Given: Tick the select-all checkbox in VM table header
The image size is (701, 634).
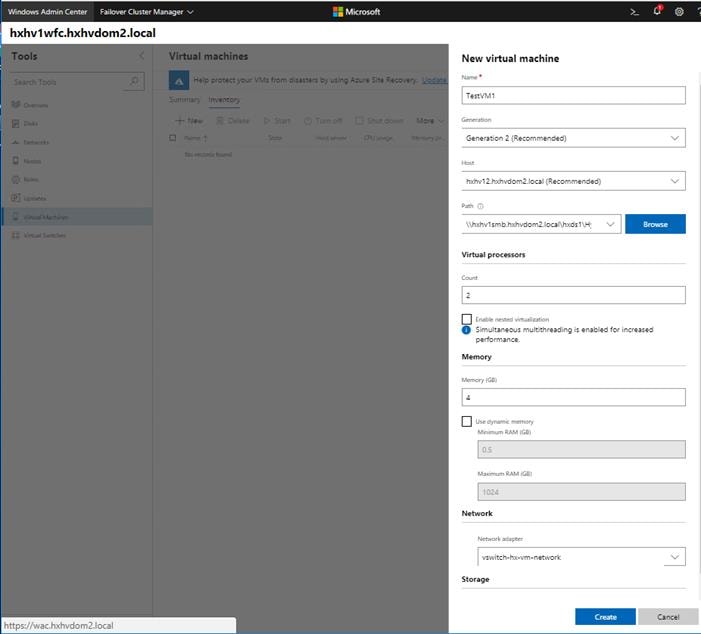Looking at the screenshot, I should pyautogui.click(x=173, y=138).
